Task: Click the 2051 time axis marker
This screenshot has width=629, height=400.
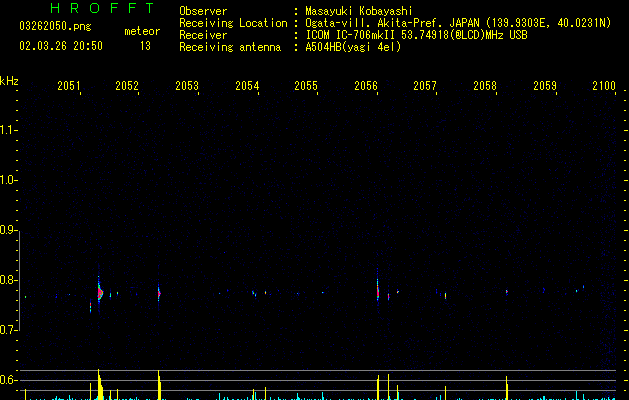Action: (69, 86)
